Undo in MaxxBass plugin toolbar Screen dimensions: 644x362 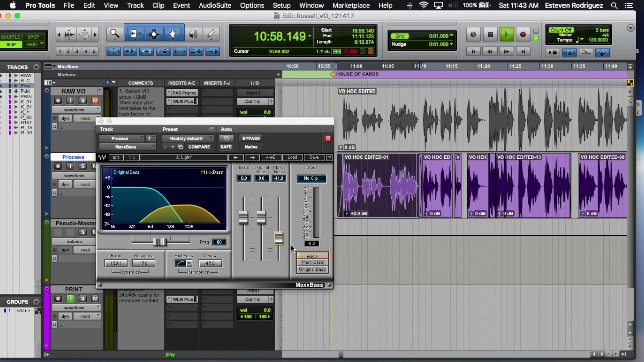click(x=116, y=157)
